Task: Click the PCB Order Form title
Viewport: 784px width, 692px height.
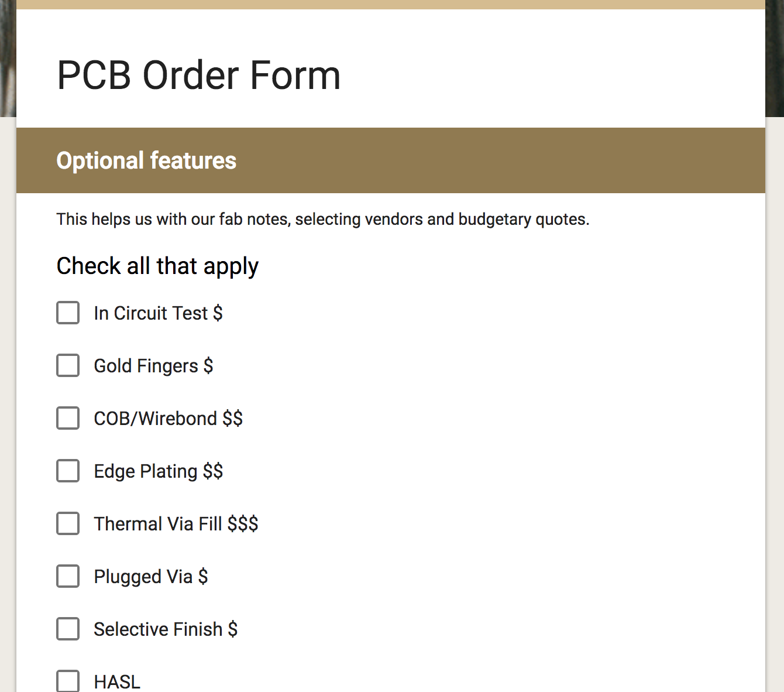Action: [199, 75]
